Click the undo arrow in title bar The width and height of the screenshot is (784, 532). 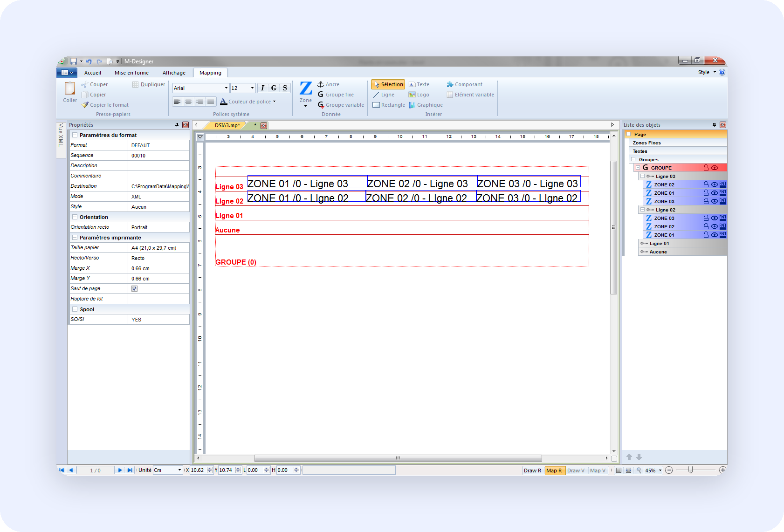(89, 61)
